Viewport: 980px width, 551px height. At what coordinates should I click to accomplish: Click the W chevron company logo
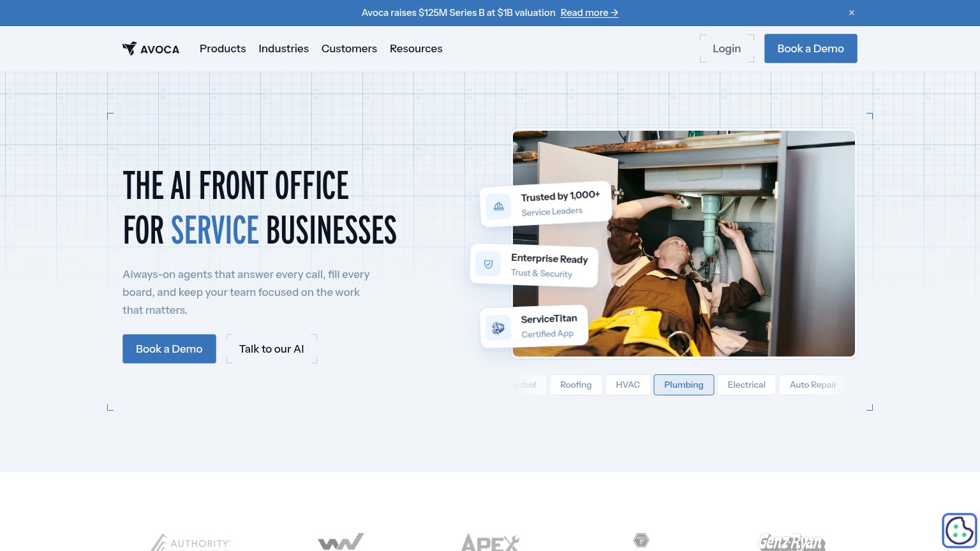point(341,542)
